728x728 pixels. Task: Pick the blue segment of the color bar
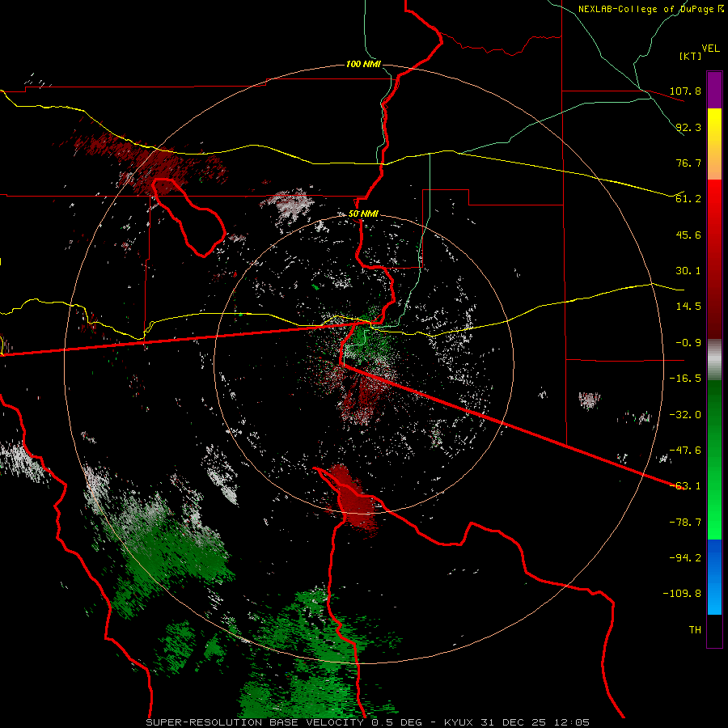[714, 577]
